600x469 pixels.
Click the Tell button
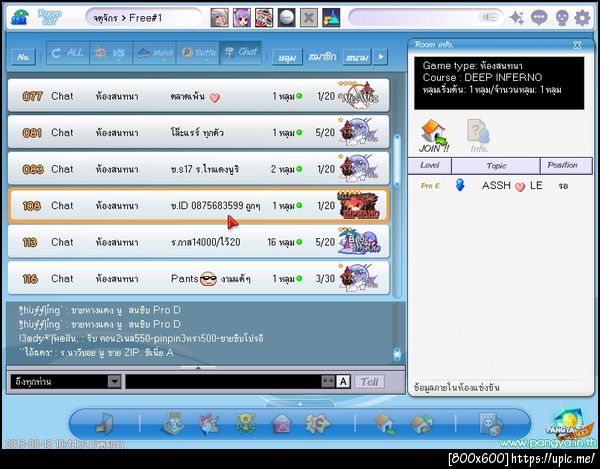[x=369, y=381]
